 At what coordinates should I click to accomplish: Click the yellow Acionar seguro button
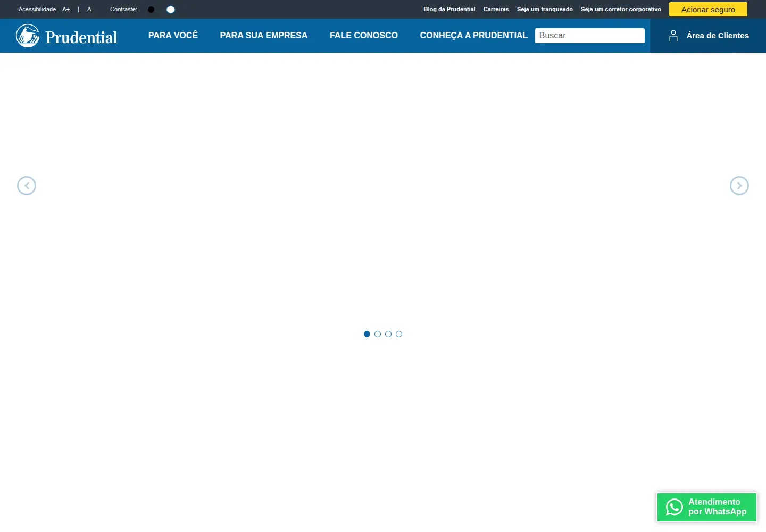point(708,9)
